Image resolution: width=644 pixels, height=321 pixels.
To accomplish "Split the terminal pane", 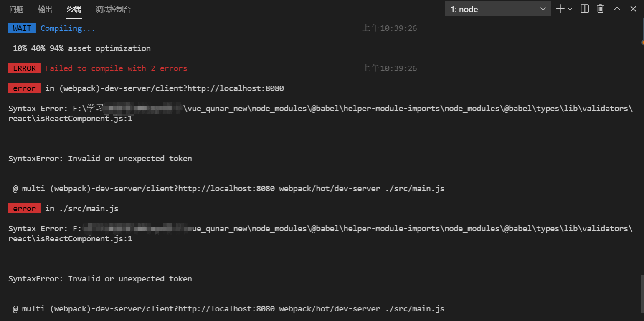I will coord(585,9).
